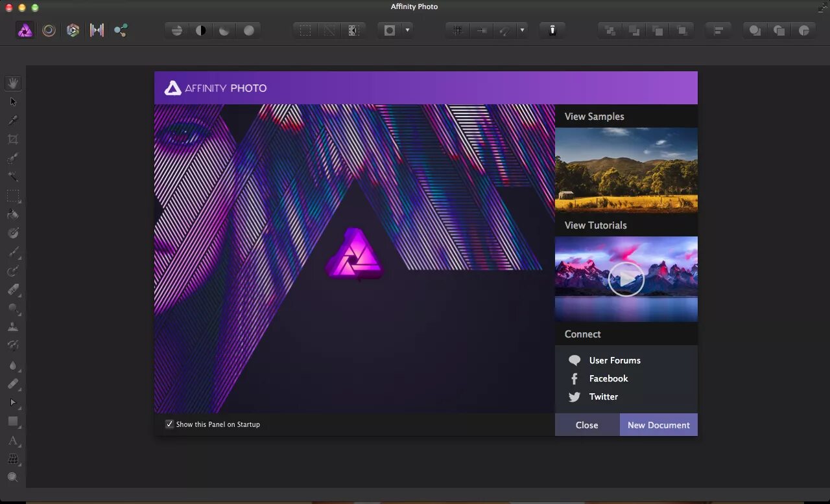Select the Dodge Brush tool
This screenshot has width=830, height=504.
pyautogui.click(x=13, y=308)
